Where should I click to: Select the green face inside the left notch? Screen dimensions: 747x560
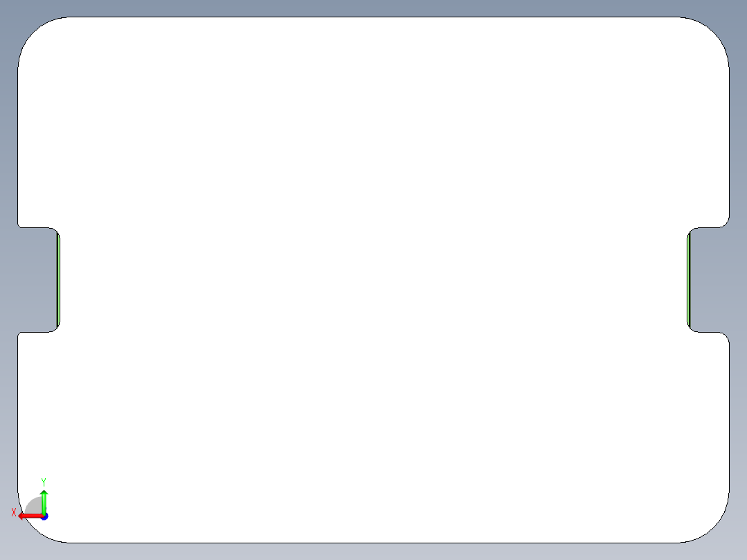coord(58,280)
